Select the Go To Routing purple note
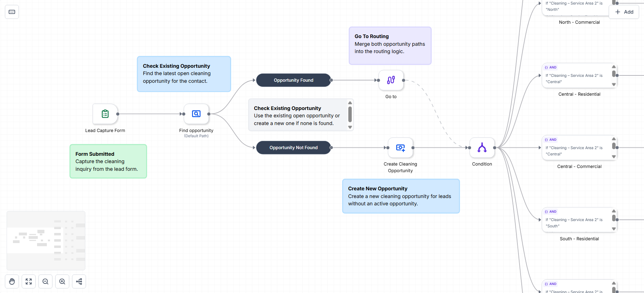Image resolution: width=644 pixels, height=293 pixels. [x=390, y=46]
